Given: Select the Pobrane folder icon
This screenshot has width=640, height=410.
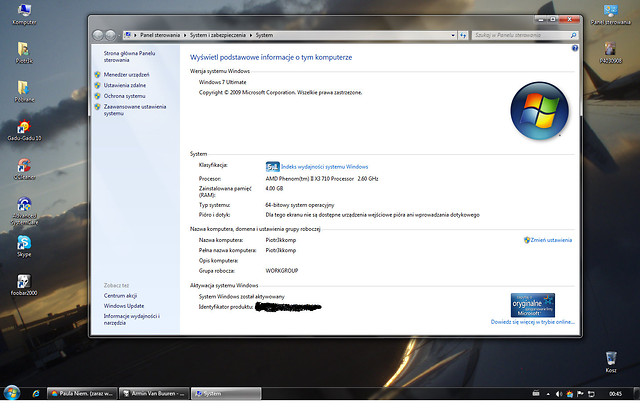Looking at the screenshot, I should click(24, 91).
